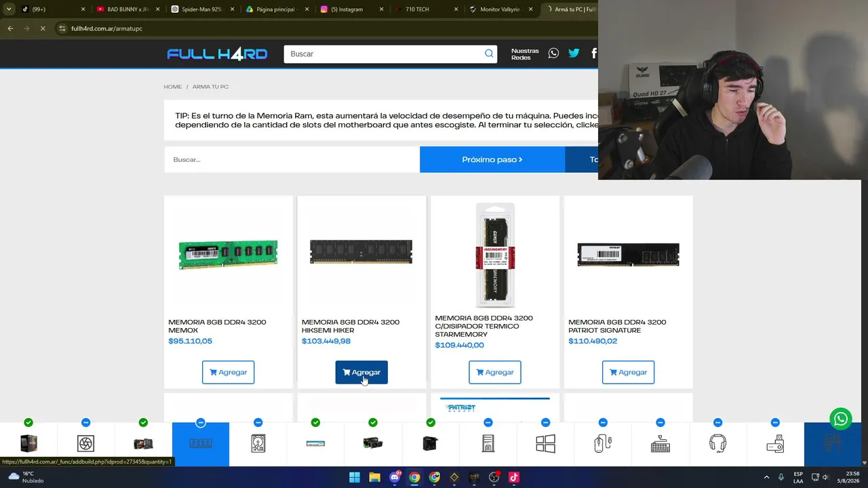Open the green MEMOX memory thumbnail
The height and width of the screenshot is (488, 868).
[228, 255]
